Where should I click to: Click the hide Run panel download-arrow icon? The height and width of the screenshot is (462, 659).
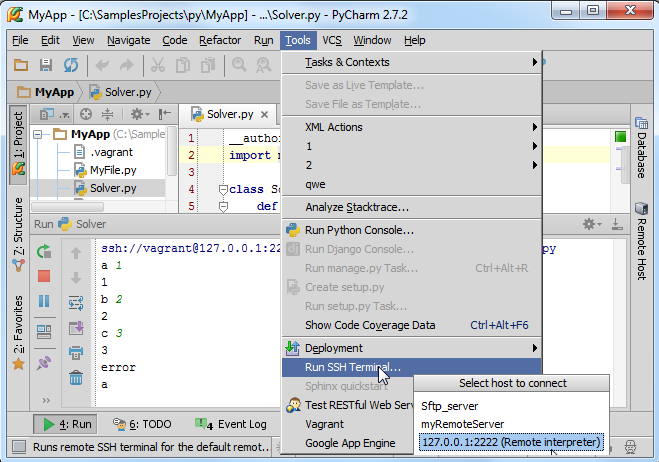[617, 224]
